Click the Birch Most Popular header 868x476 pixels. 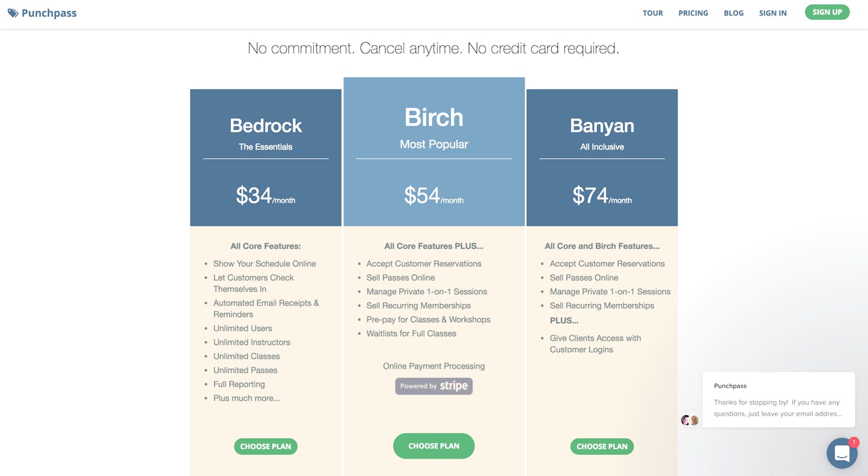click(433, 144)
